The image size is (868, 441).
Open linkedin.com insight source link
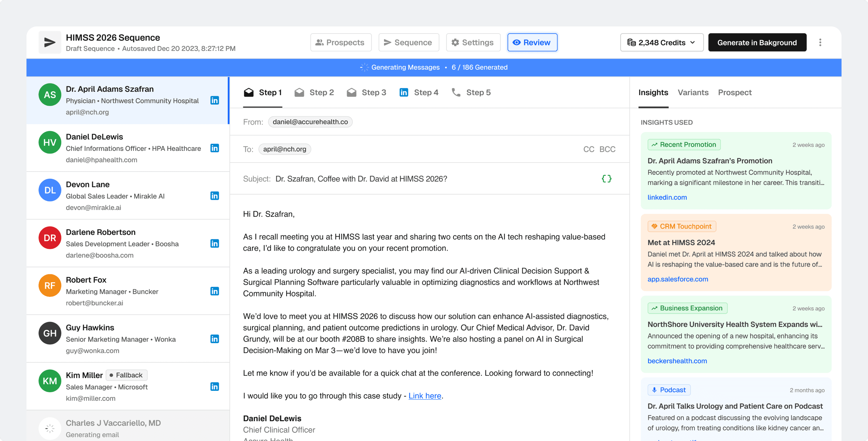pyautogui.click(x=667, y=197)
